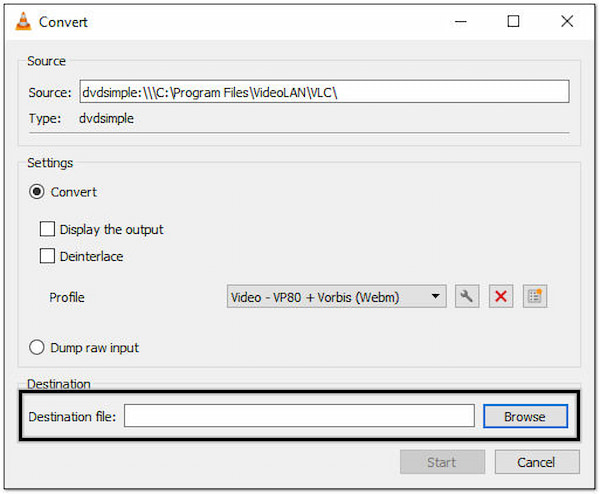Select the Dump raw input option
Screen dimensions: 600x494
tap(37, 347)
